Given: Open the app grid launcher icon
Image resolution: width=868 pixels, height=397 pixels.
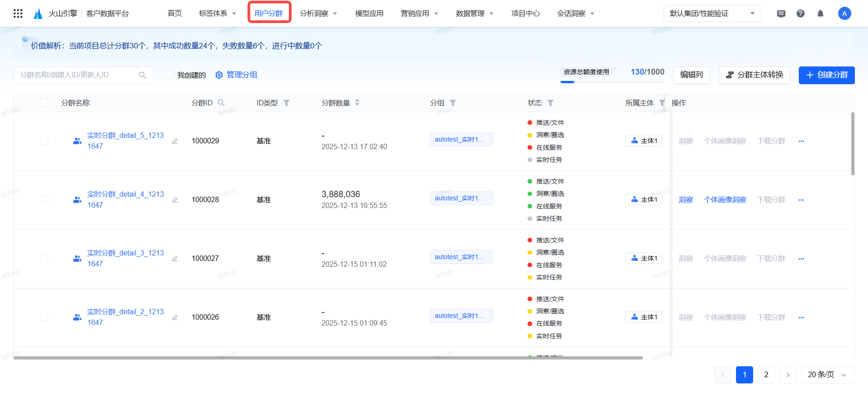Looking at the screenshot, I should pyautogui.click(x=18, y=14).
